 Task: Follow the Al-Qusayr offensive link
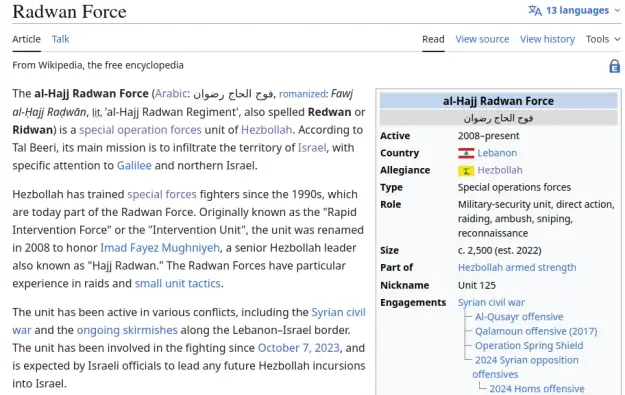pyautogui.click(x=519, y=317)
